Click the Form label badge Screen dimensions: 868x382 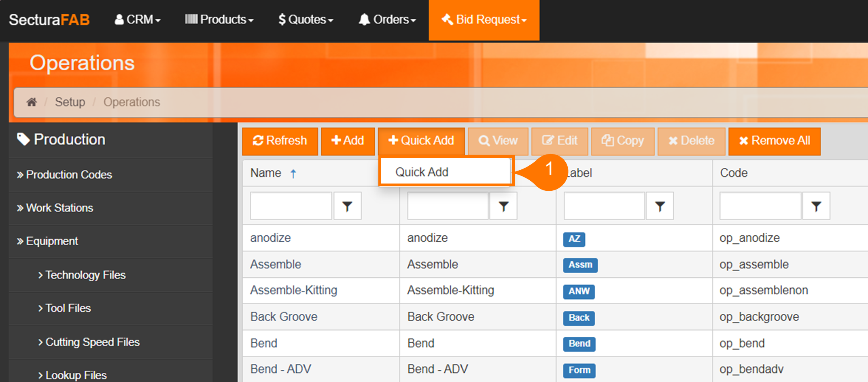(x=579, y=370)
